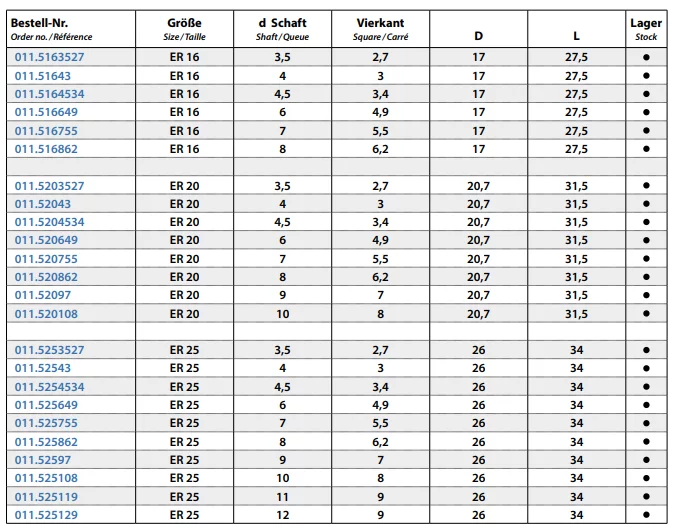Click order number 011.525129
This screenshot has width=682, height=529.
[46, 515]
